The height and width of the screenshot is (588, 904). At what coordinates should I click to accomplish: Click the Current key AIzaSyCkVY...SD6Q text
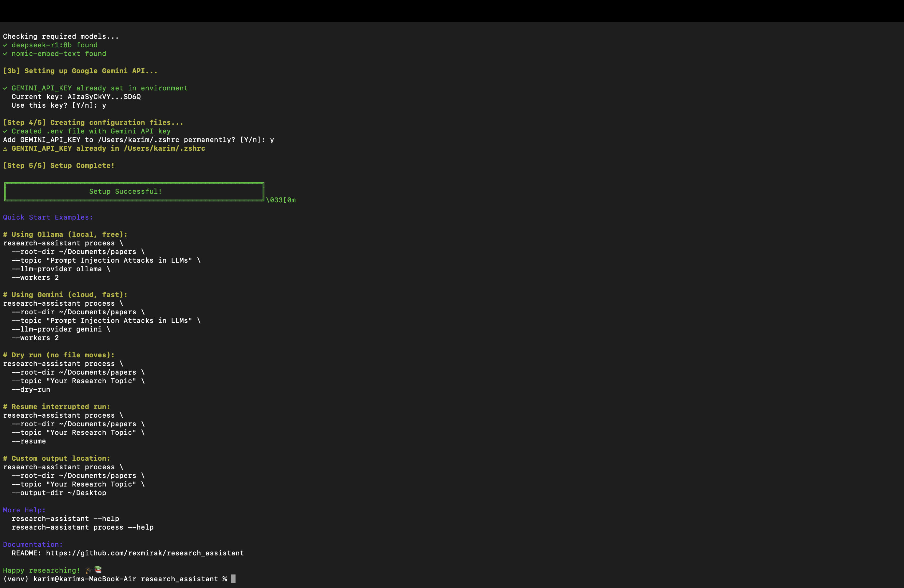[x=76, y=97]
